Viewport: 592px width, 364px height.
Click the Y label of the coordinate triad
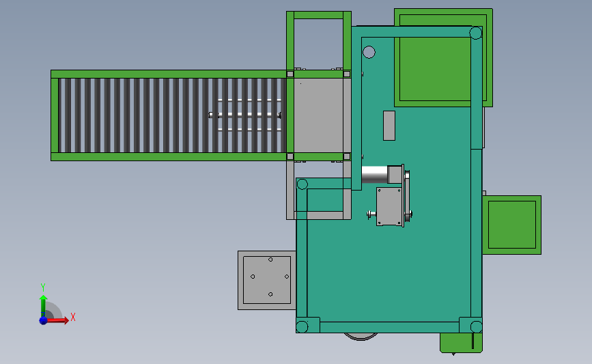pos(43,288)
